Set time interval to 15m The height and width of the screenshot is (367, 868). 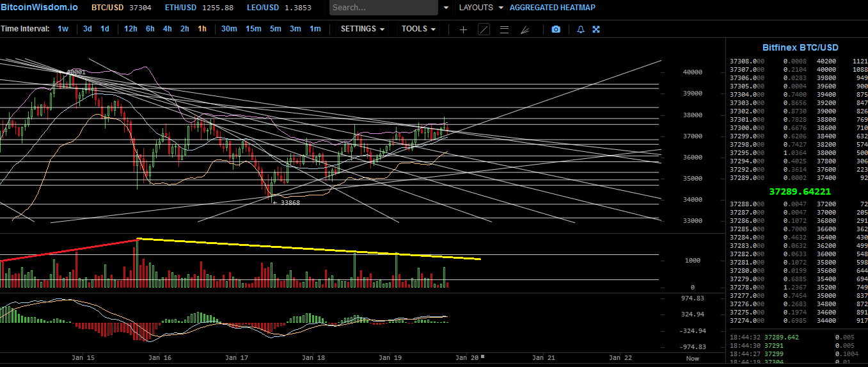(x=253, y=29)
